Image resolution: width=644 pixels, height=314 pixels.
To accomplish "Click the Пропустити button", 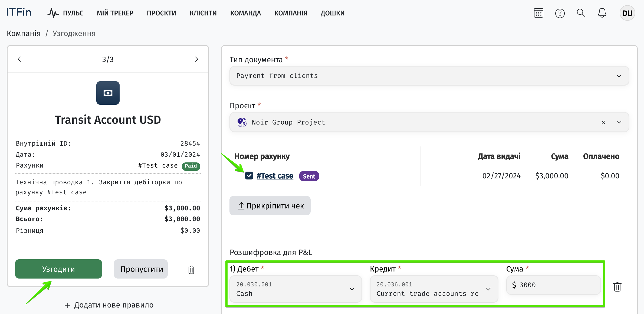I will [x=141, y=269].
